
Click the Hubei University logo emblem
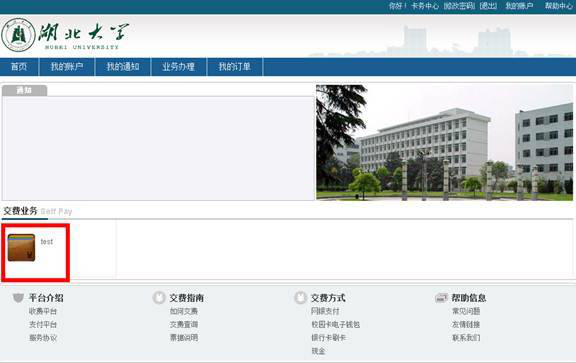(18, 35)
